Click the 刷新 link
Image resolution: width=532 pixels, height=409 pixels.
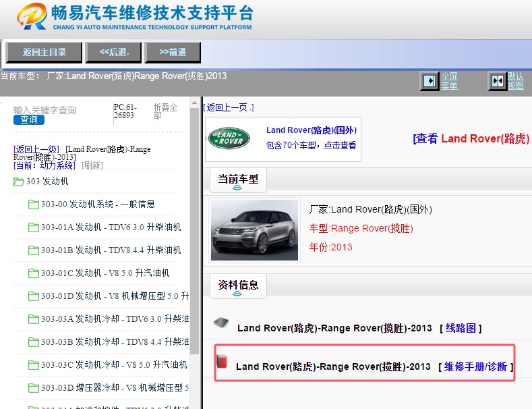coord(92,165)
